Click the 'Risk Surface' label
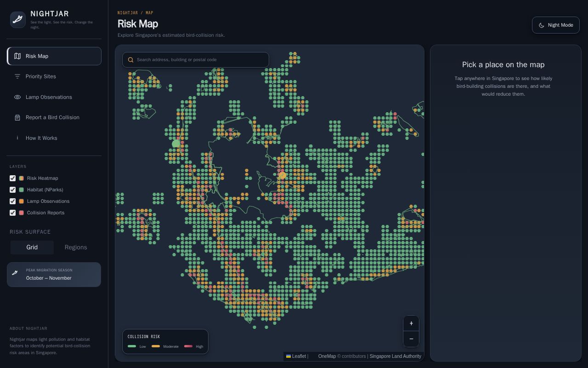 click(30, 232)
